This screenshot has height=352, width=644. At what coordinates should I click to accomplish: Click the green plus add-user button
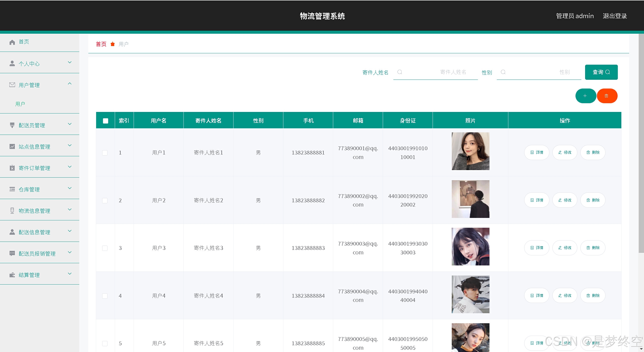coord(585,96)
